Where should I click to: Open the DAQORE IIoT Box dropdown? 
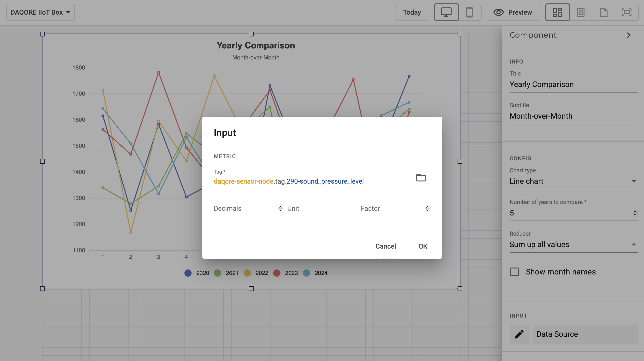pos(41,12)
